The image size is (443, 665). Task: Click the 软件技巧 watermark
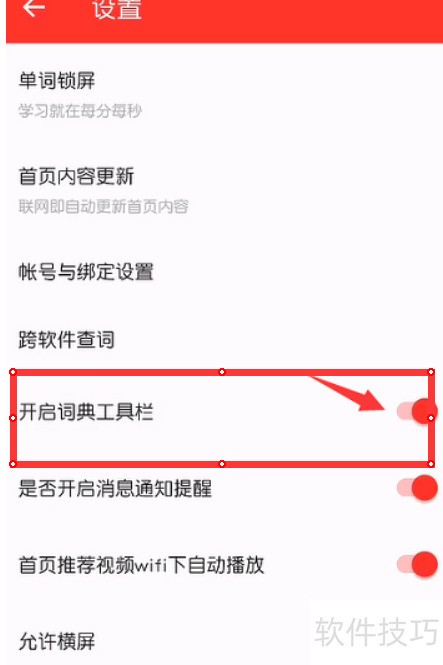(x=376, y=631)
